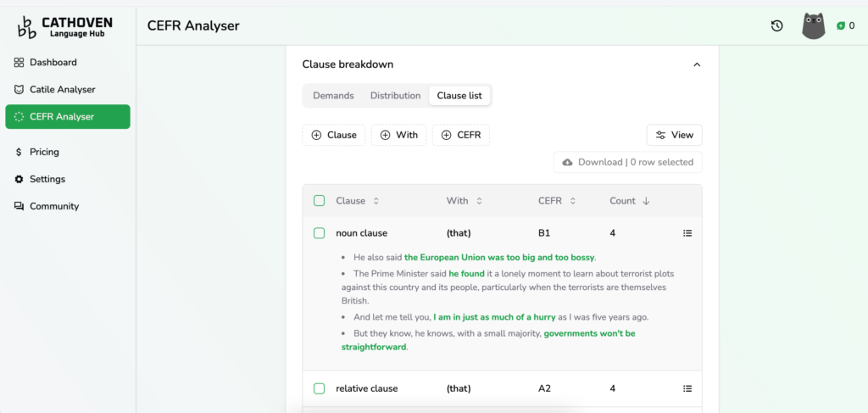868x413 pixels.
Task: Click the B1 CEFR value
Action: (x=544, y=233)
